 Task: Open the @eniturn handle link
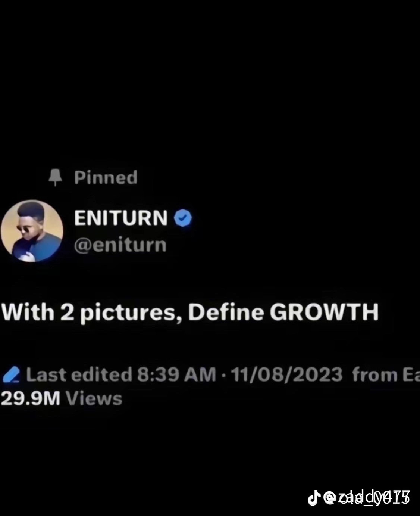pos(120,245)
